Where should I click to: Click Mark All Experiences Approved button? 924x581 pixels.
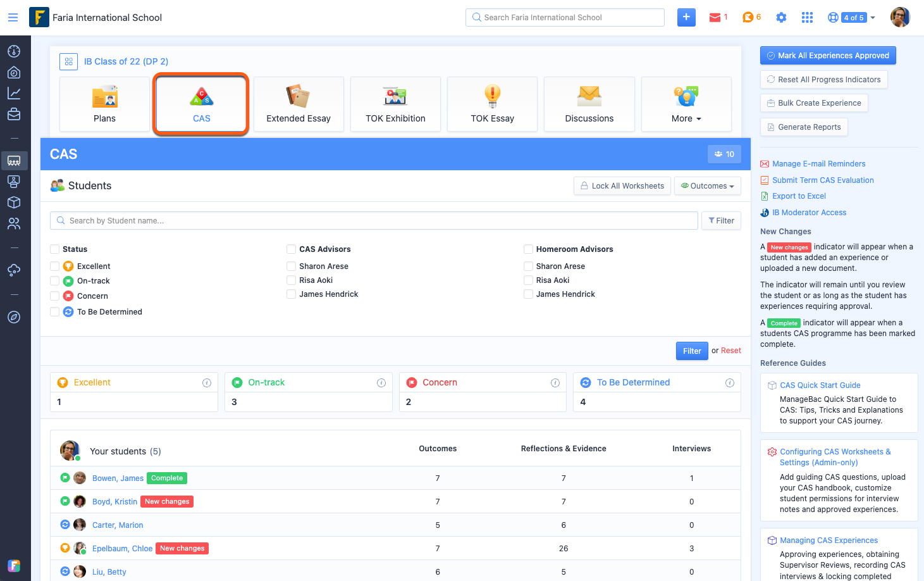click(x=828, y=56)
